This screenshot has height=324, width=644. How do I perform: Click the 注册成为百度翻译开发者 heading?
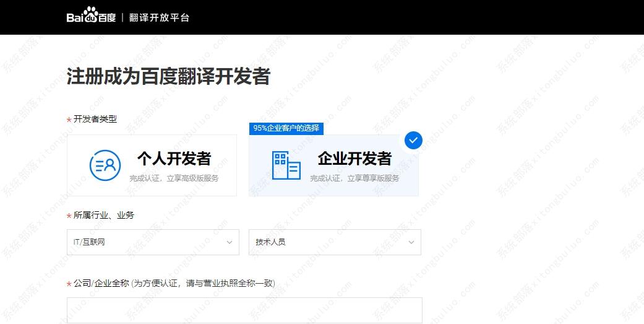168,76
